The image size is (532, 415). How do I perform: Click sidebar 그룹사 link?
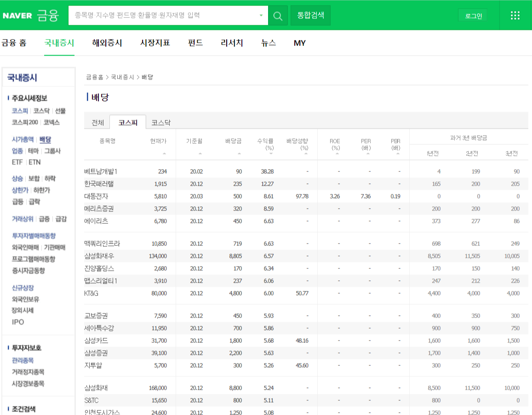[52, 151]
